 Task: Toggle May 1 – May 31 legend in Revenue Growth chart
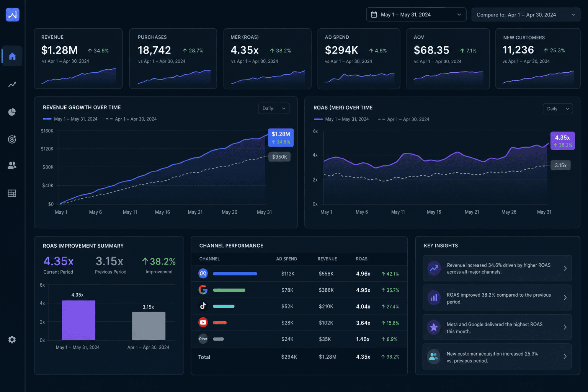(x=70, y=119)
